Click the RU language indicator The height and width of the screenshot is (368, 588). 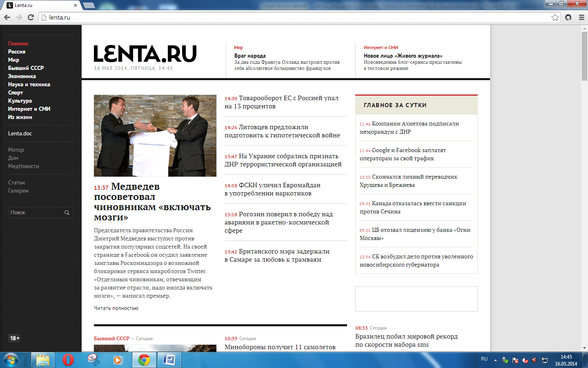click(484, 359)
